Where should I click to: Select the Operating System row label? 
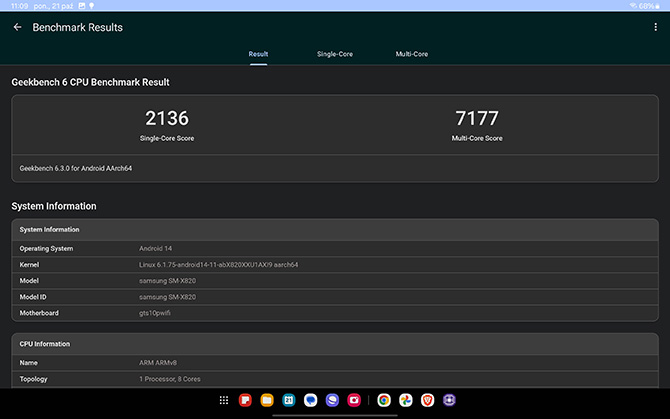tap(46, 249)
